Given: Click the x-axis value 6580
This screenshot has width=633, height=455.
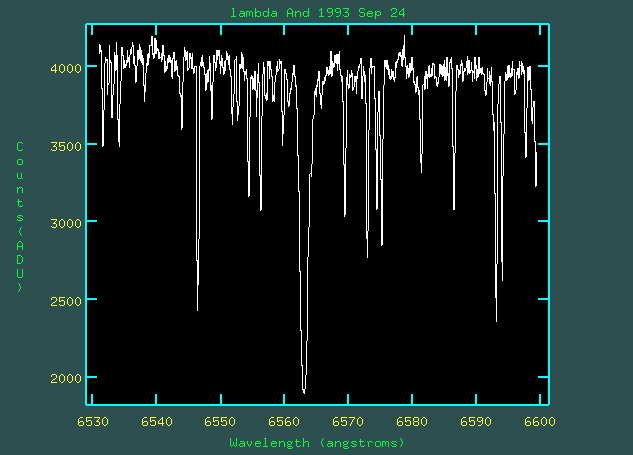Looking at the screenshot, I should (412, 422).
